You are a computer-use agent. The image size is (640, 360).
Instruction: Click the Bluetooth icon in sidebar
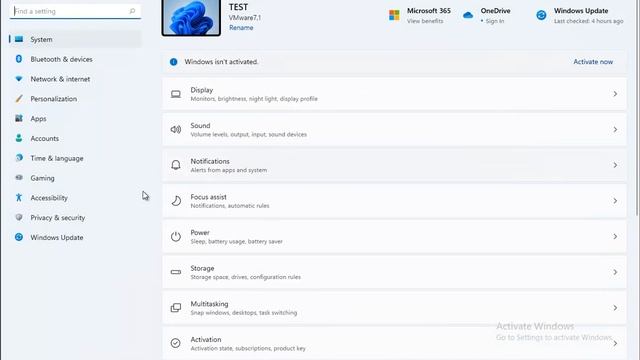click(x=19, y=59)
